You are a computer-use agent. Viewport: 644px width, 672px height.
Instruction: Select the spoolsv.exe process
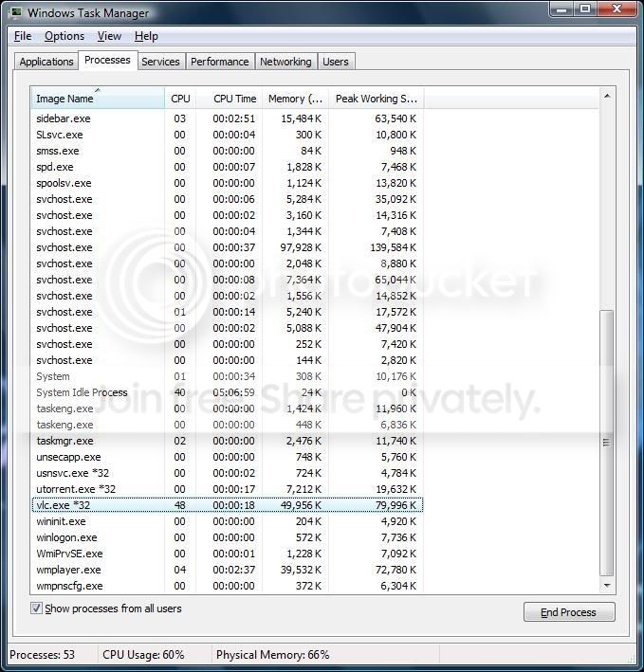[x=228, y=183]
